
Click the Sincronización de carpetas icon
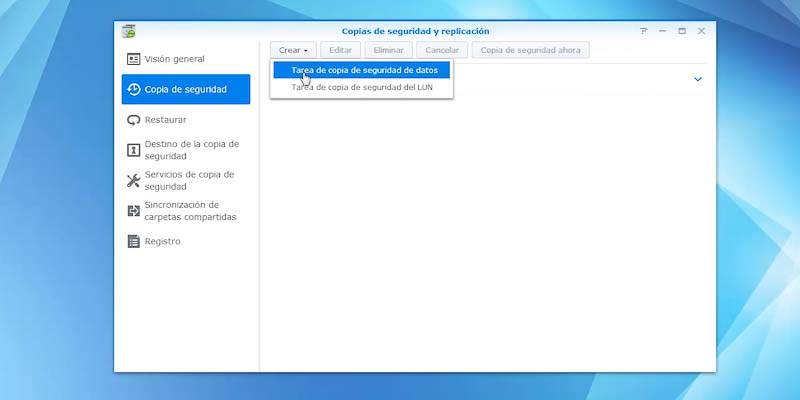pyautogui.click(x=133, y=211)
